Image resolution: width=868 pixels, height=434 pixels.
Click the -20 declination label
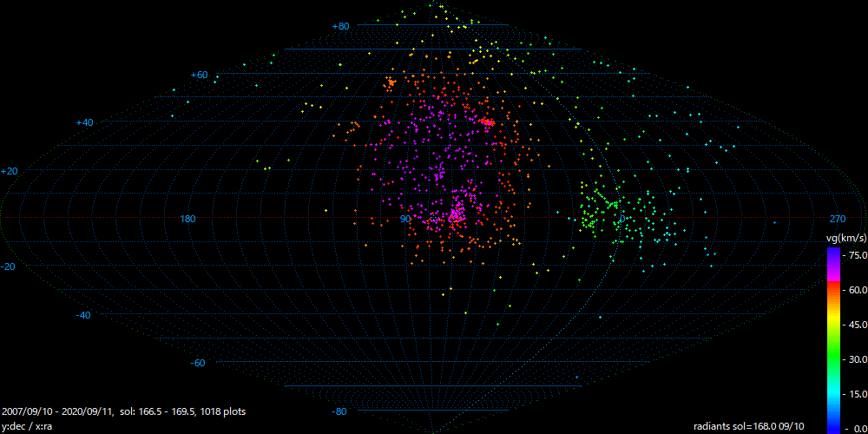[9, 266]
